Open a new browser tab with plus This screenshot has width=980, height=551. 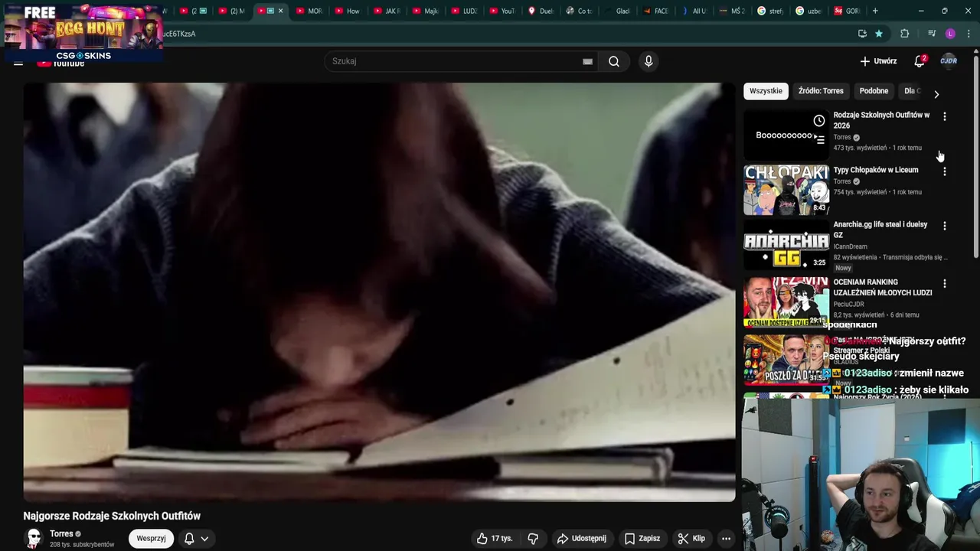874,11
